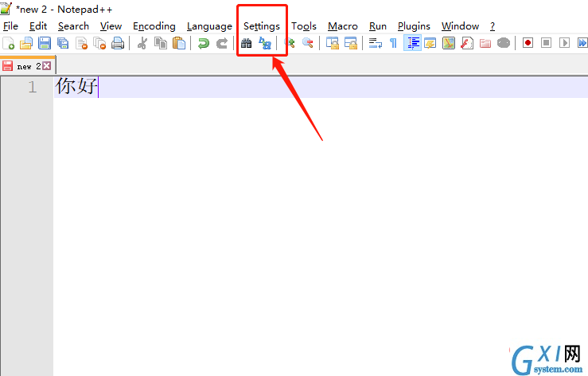
Task: Open the Tools menu
Action: coord(304,26)
